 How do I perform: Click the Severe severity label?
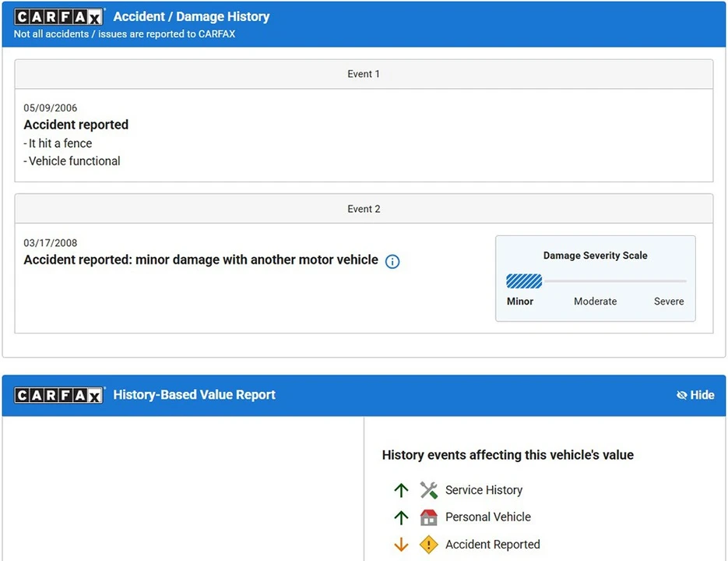pos(669,302)
